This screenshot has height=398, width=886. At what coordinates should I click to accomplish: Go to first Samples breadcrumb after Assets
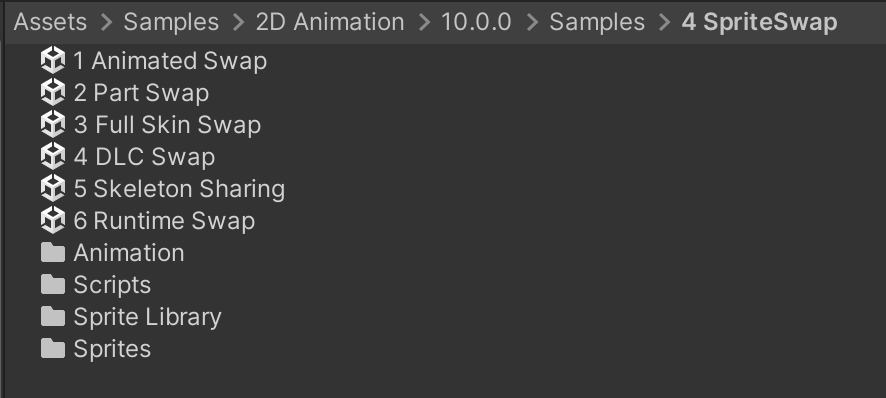click(x=171, y=23)
